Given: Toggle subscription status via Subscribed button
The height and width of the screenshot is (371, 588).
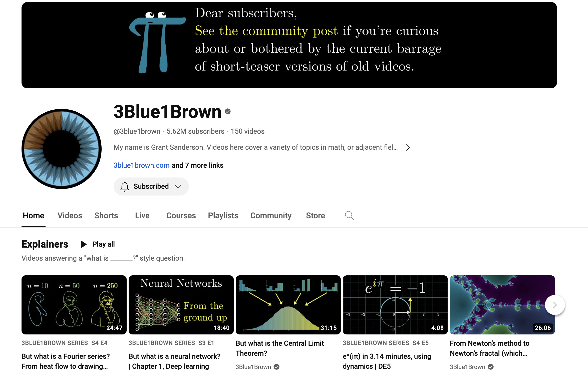Looking at the screenshot, I should [151, 186].
